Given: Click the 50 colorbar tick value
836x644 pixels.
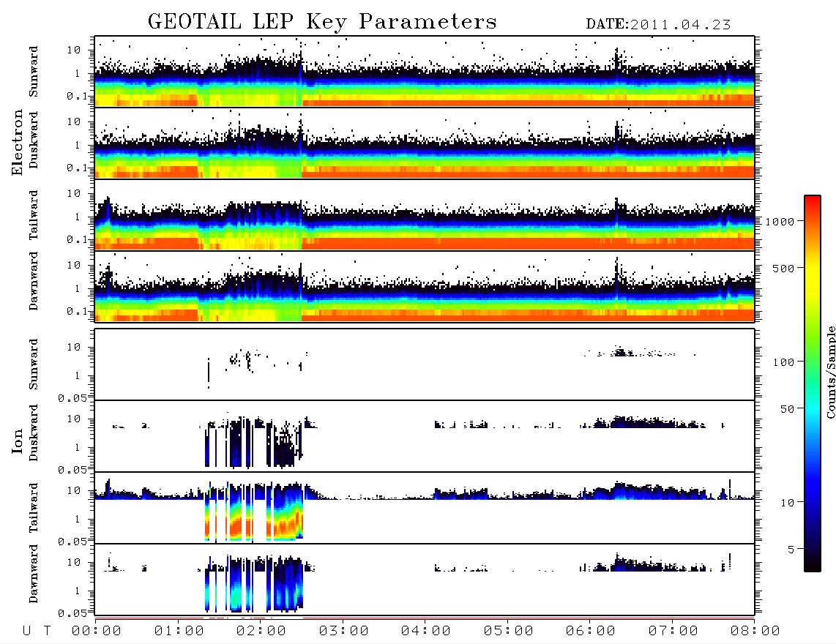Looking at the screenshot, I should point(787,409).
